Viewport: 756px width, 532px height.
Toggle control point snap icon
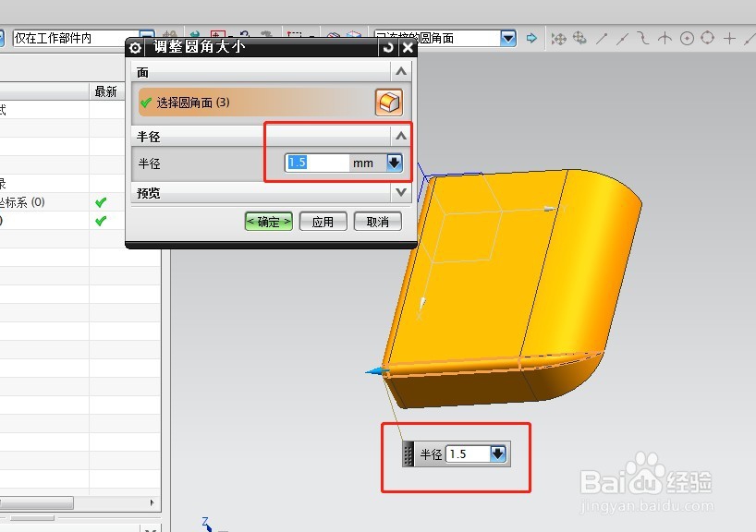(x=643, y=38)
